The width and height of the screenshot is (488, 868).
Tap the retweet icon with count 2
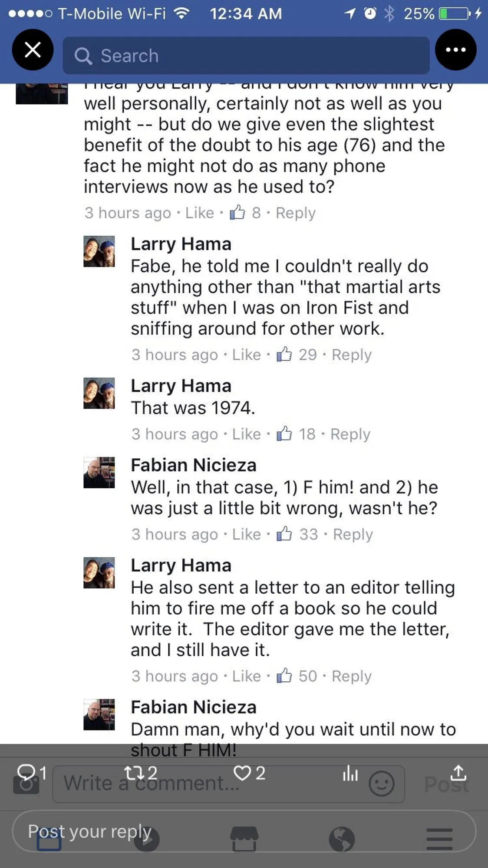[x=141, y=773]
